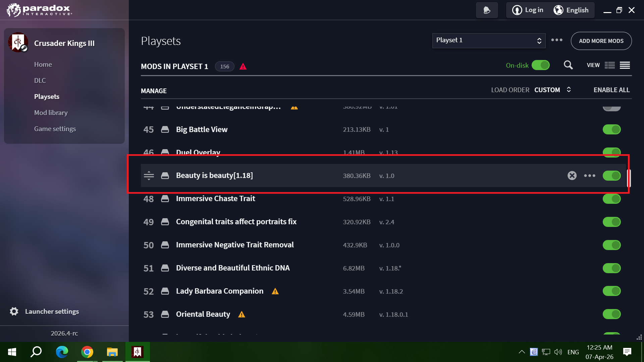
Task: Click the Crusader Kings launcher taskbar icon
Action: pyautogui.click(x=138, y=352)
